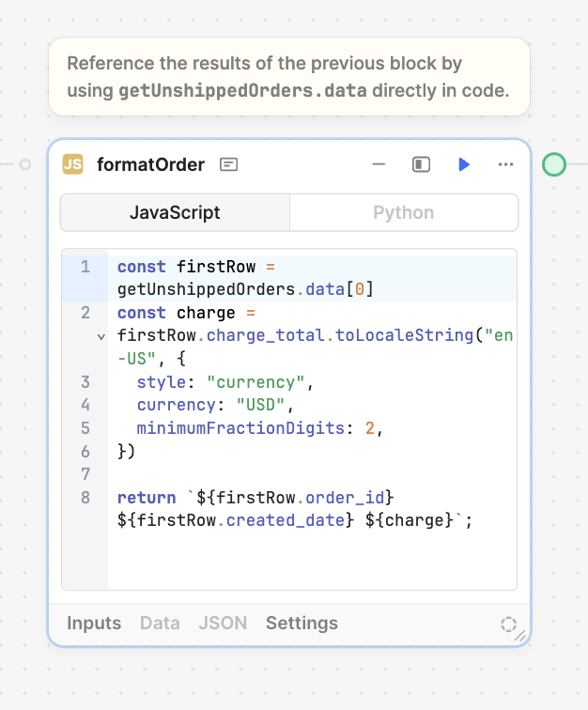
Task: Toggle the split panel view icon
Action: (422, 164)
